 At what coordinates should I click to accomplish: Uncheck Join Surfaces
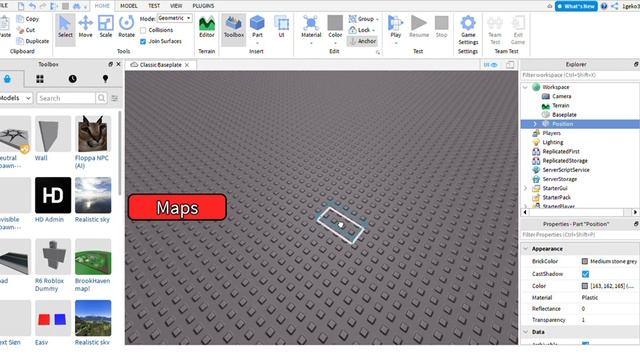tap(143, 41)
